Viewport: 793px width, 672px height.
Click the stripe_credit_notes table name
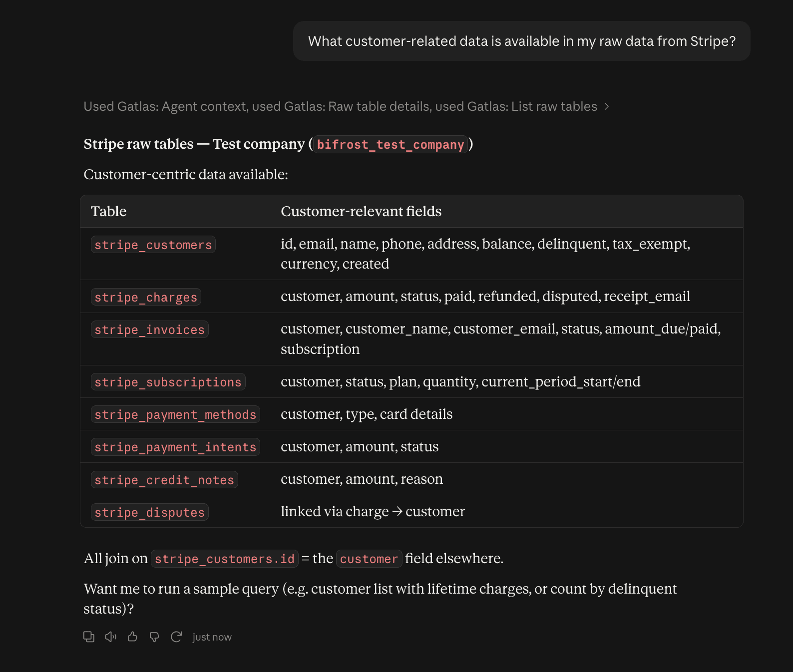tap(164, 480)
